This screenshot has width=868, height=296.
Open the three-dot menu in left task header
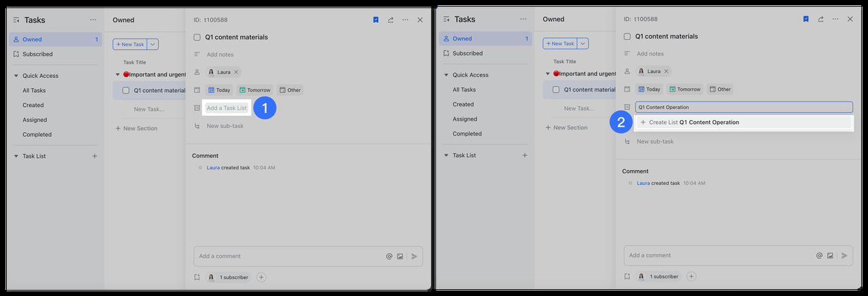click(x=405, y=20)
